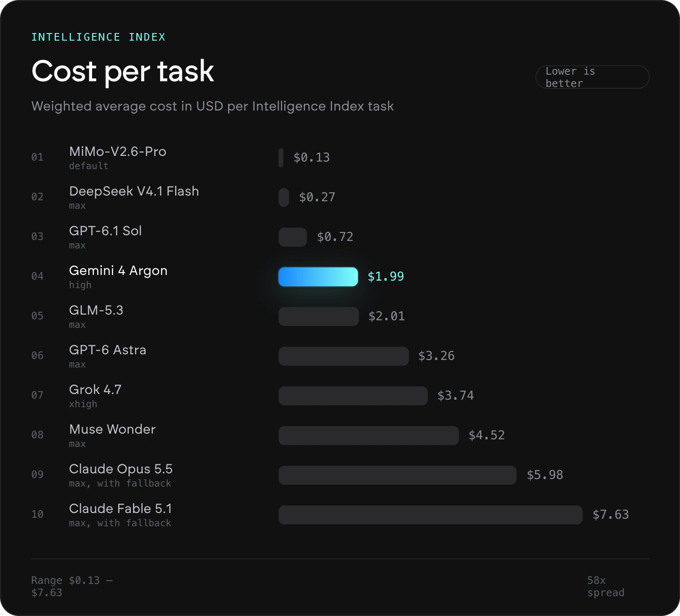Click the GLM-5.3 model name

point(96,310)
